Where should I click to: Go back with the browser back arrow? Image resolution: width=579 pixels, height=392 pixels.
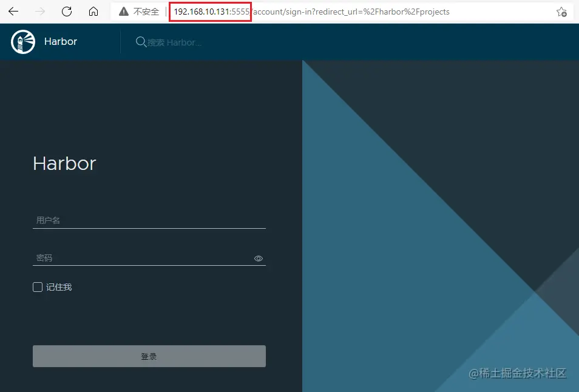pos(13,12)
